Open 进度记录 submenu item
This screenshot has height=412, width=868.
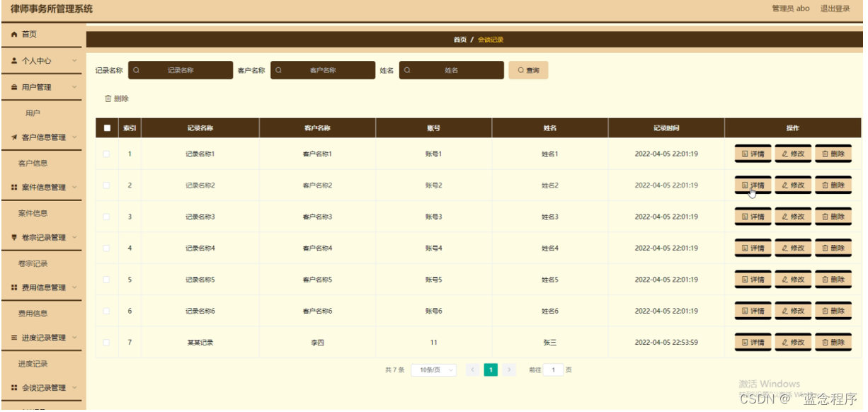33,364
